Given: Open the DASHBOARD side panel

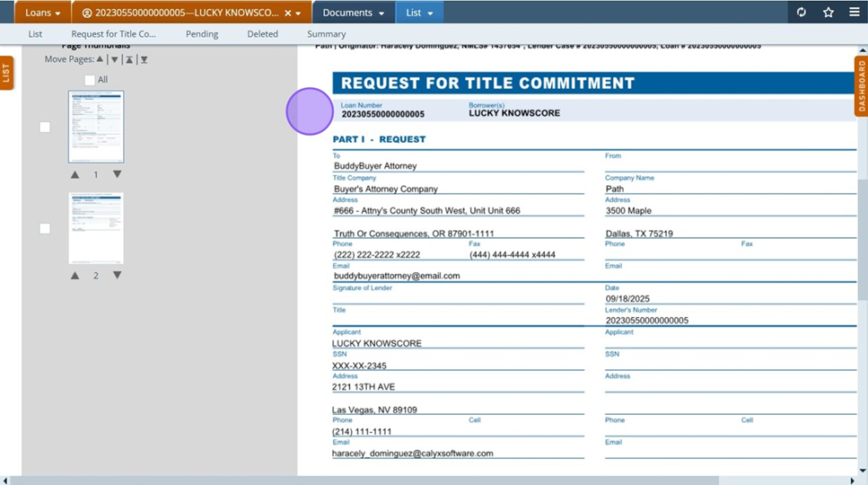Looking at the screenshot, I should click(861, 87).
